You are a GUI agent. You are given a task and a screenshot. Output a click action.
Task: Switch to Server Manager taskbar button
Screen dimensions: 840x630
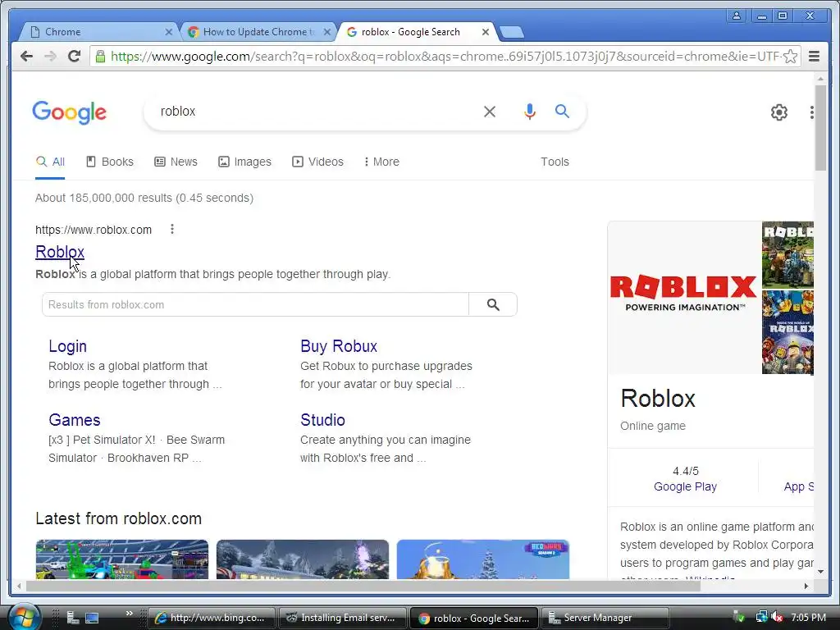tap(605, 619)
